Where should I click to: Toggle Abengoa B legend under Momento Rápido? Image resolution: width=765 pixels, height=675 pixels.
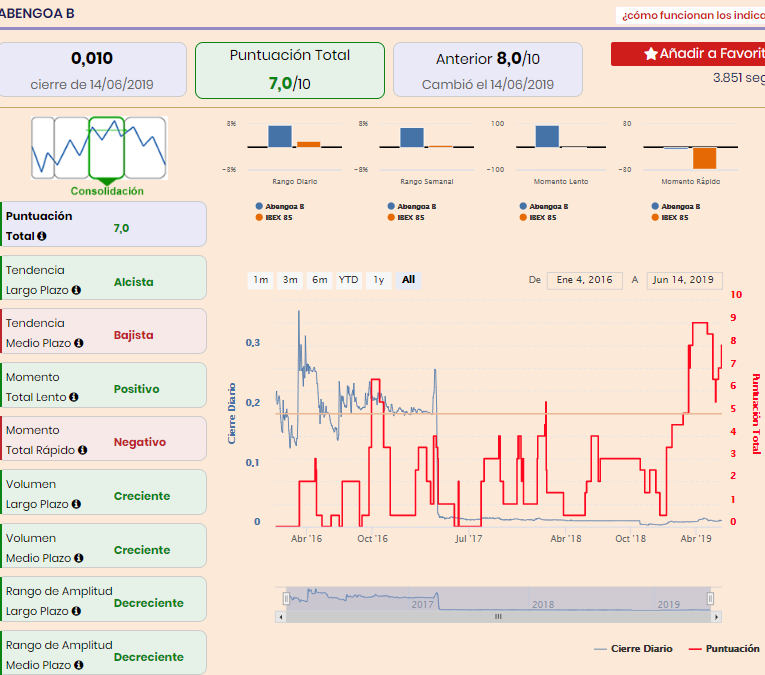[x=676, y=206]
